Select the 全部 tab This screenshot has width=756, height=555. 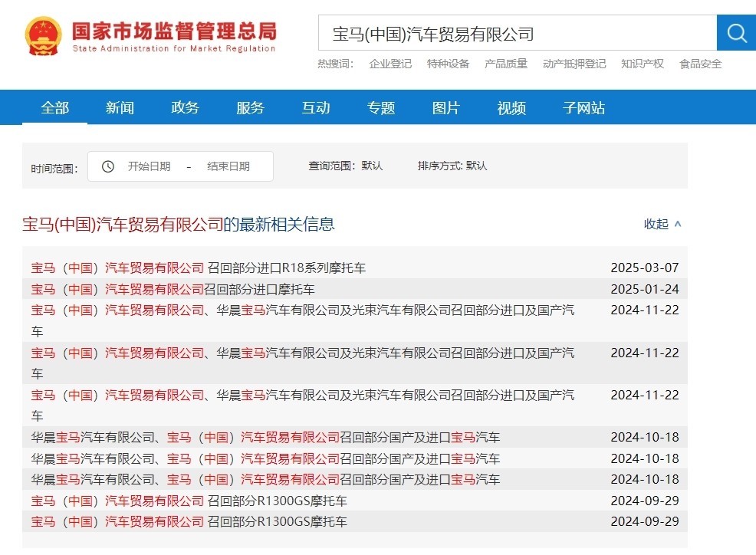[55, 107]
